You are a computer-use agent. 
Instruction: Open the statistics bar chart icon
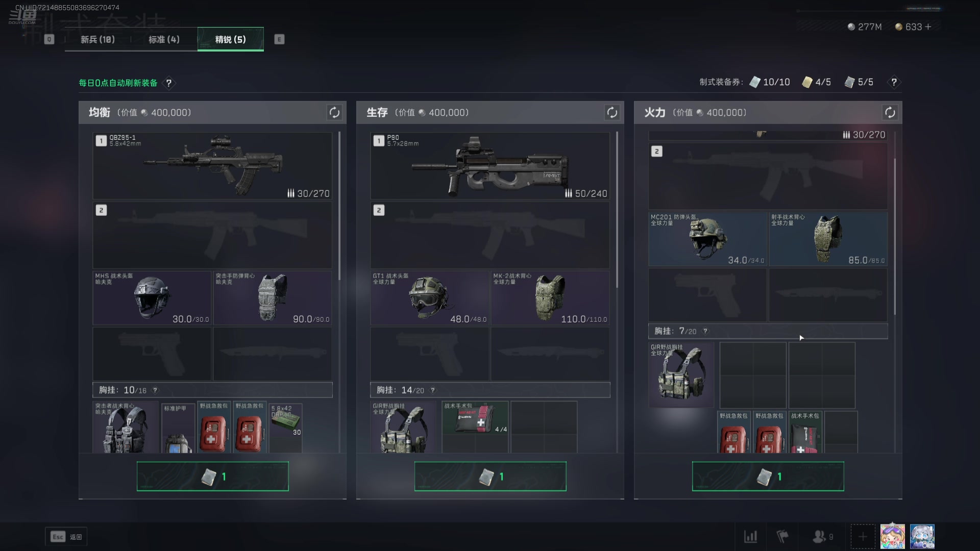coord(750,537)
